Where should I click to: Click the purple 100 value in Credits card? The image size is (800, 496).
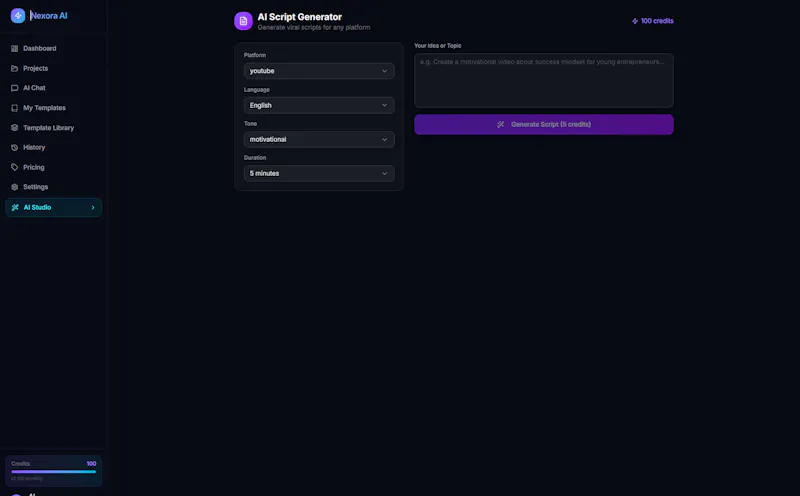click(91, 464)
